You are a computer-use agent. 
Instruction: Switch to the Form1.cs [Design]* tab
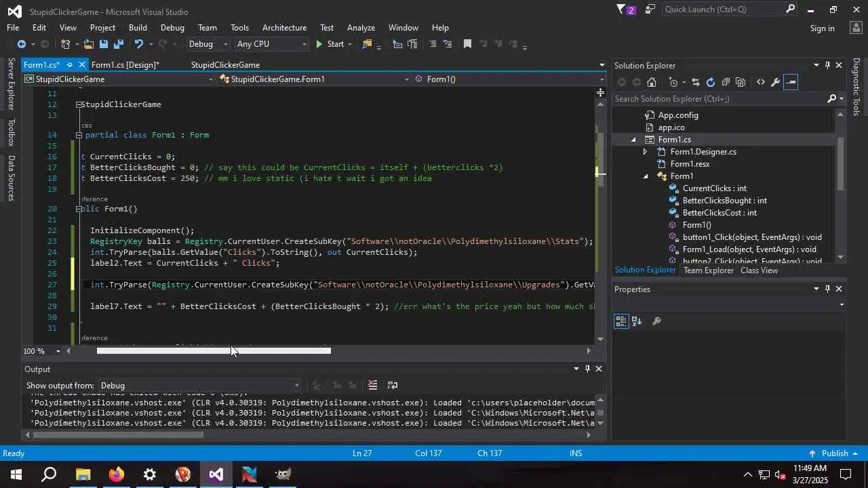[x=125, y=65]
